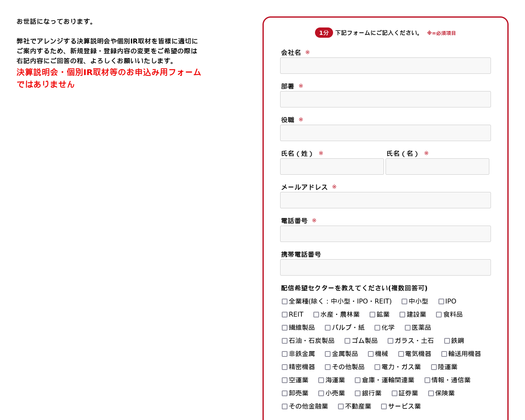Image resolution: width=525 pixels, height=420 pixels.
Task: Enable the 電力・ガス業 checkbox
Action: [377, 367]
